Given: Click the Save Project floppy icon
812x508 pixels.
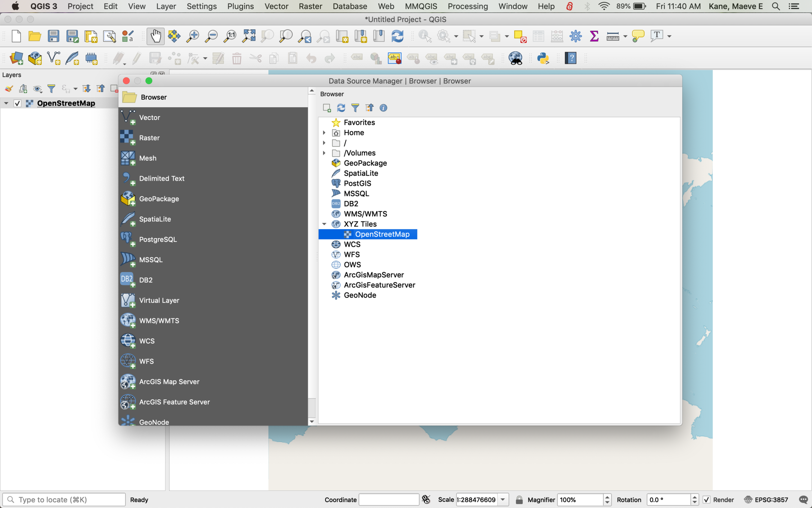Looking at the screenshot, I should click(x=53, y=37).
